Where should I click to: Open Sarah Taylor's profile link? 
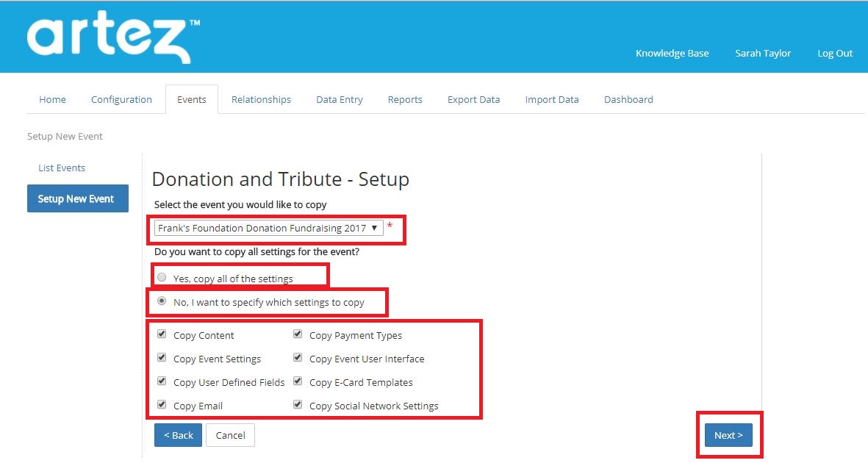tap(763, 53)
